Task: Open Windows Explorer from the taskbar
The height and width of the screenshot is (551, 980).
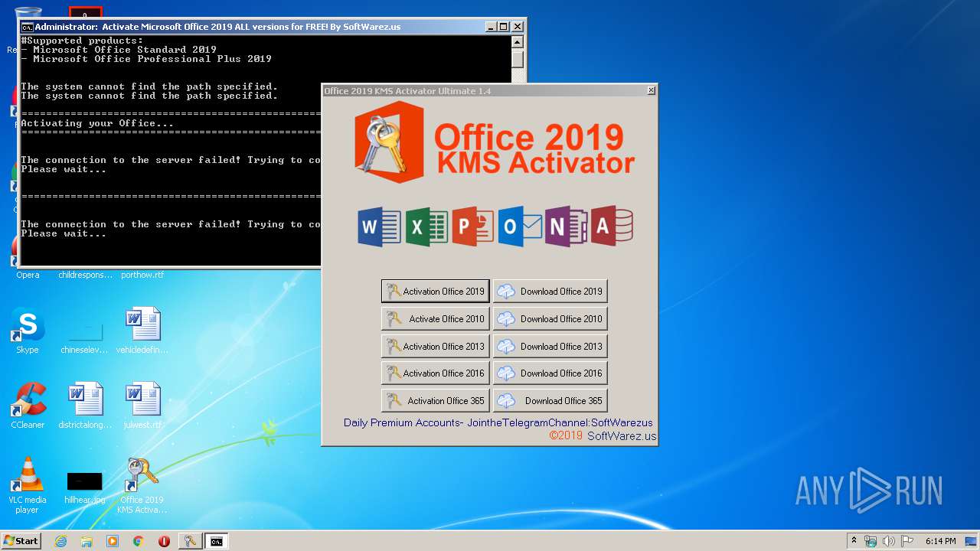Action: [x=87, y=541]
